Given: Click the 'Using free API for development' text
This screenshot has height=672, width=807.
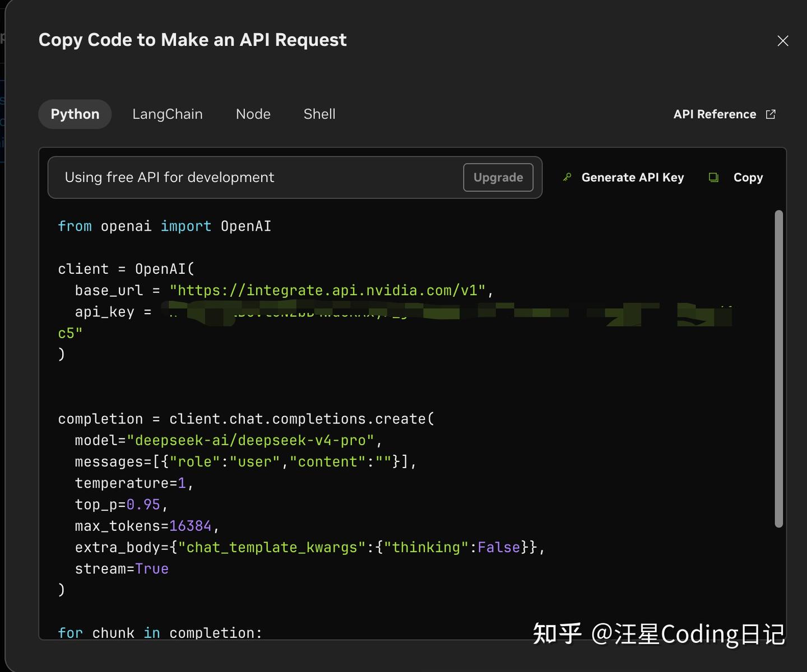Looking at the screenshot, I should tap(169, 178).
